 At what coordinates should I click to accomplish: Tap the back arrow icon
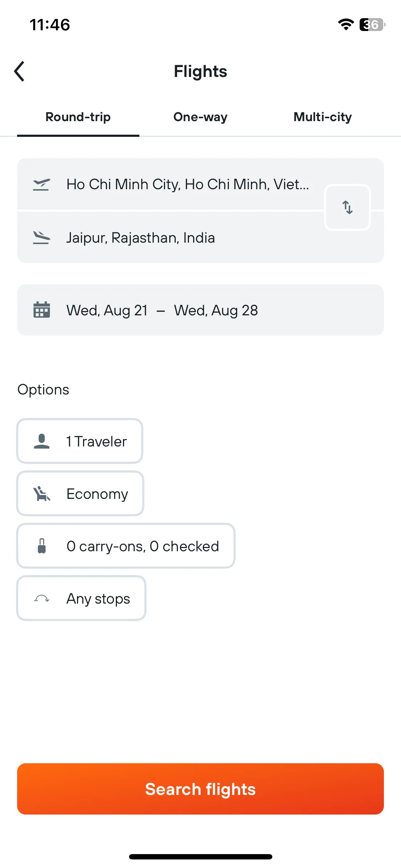pos(19,71)
